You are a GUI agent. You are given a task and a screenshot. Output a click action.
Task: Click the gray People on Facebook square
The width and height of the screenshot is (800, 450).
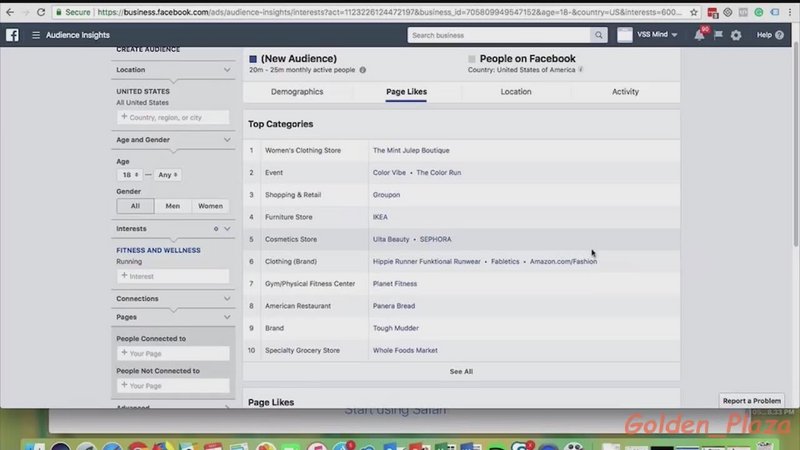click(x=471, y=59)
